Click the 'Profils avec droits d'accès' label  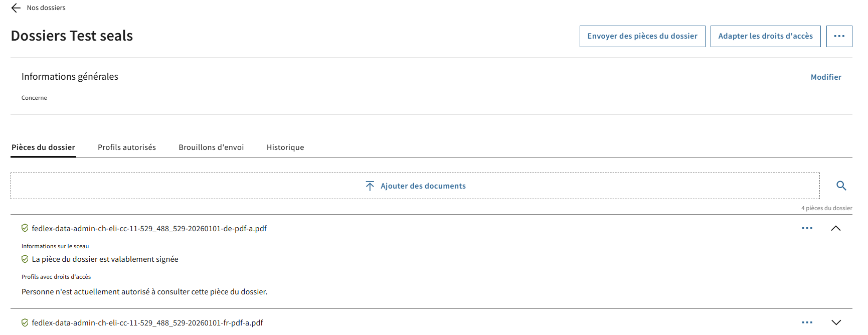56,277
